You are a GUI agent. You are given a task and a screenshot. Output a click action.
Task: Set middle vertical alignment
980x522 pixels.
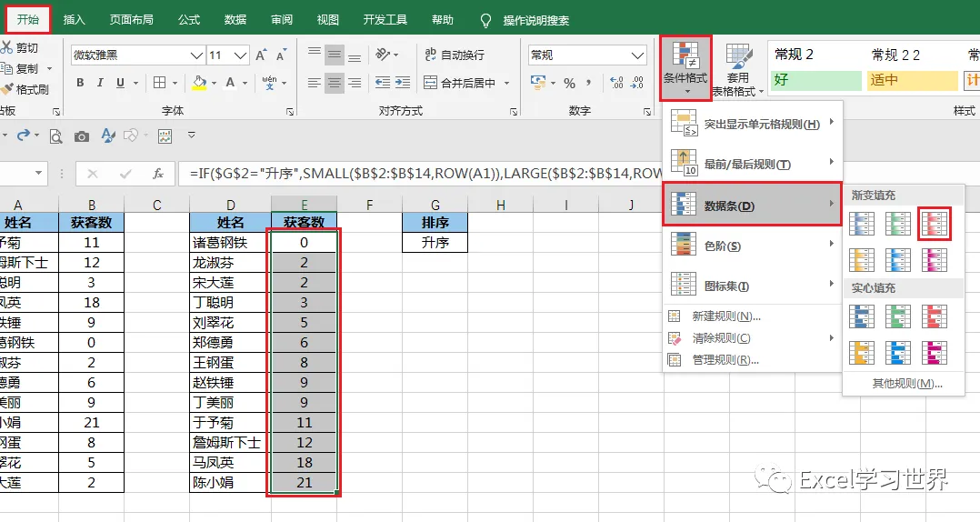click(x=335, y=55)
